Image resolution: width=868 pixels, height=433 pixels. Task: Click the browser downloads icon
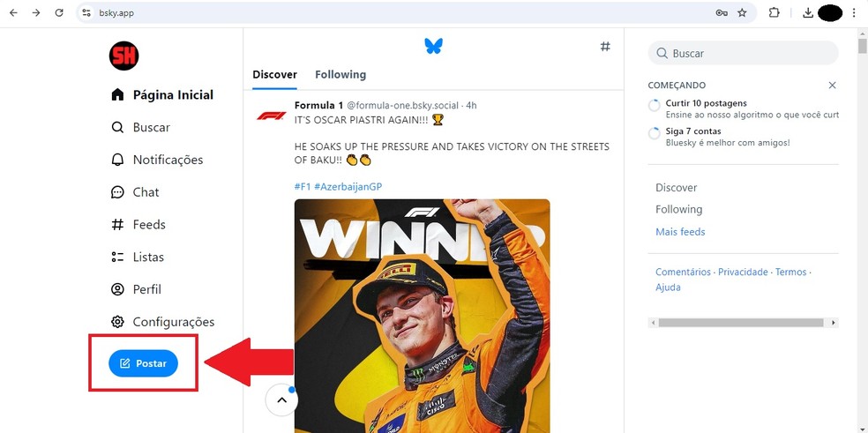coord(808,13)
